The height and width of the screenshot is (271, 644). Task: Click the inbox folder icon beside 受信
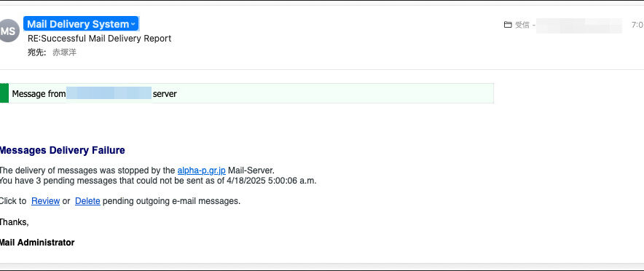pos(508,25)
